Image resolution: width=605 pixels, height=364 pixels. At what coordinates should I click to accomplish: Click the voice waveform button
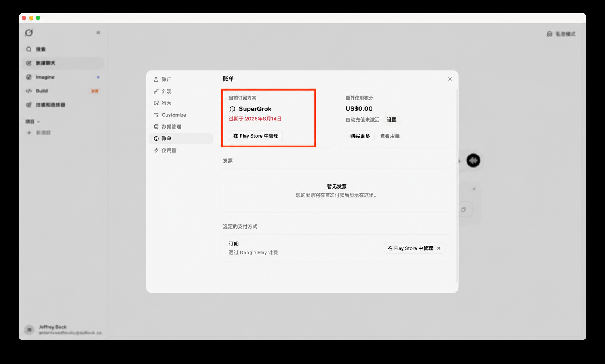[x=473, y=160]
